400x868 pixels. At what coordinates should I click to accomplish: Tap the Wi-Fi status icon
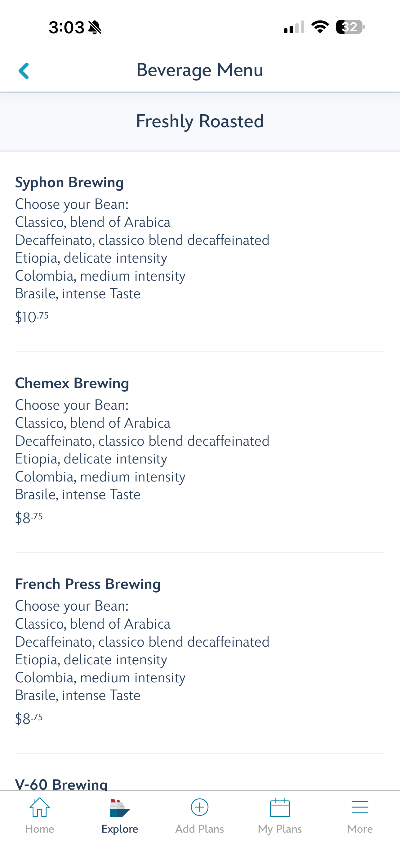pyautogui.click(x=320, y=27)
